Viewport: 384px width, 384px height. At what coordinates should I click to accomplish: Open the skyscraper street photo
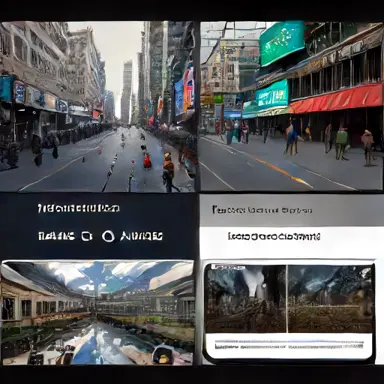[x=98, y=107]
